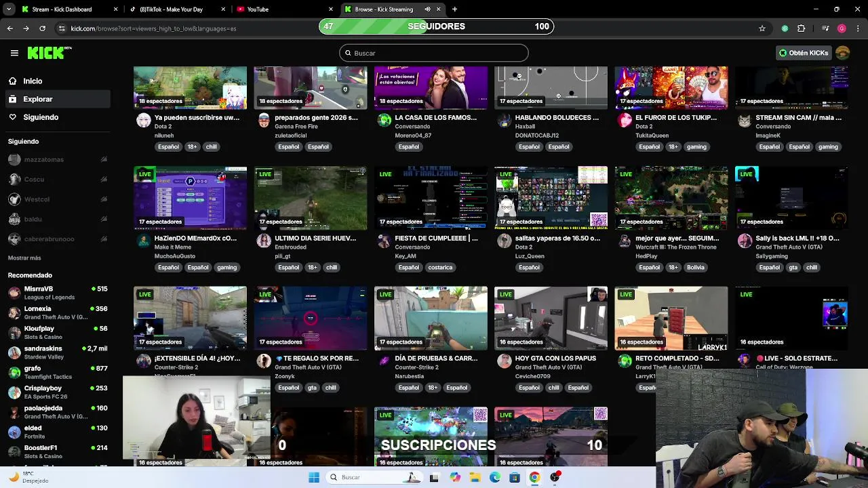This screenshot has width=868, height=488.
Task: Open recommended channel Lornexia
Action: [57, 312]
